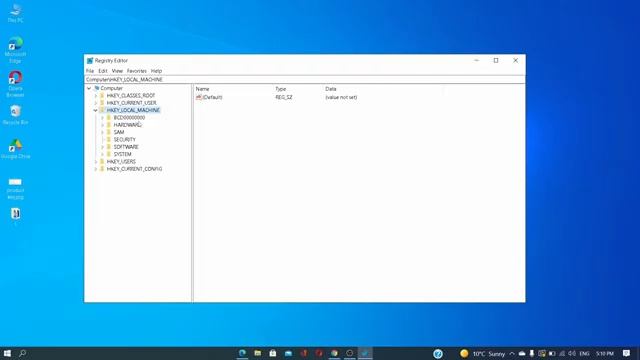The image size is (640, 360).
Task: Expand HKEY_CURRENT_USER arrow
Action: (x=96, y=103)
